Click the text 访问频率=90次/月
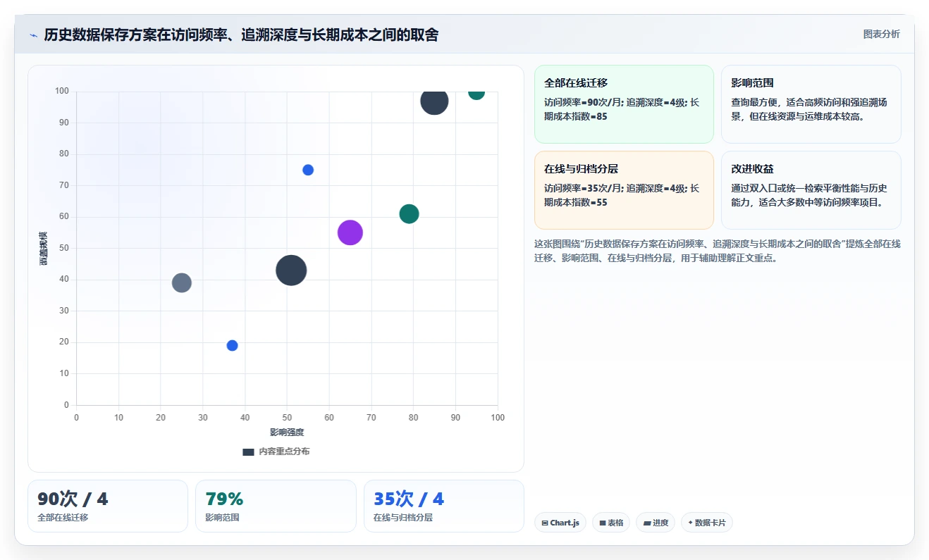 (x=582, y=102)
